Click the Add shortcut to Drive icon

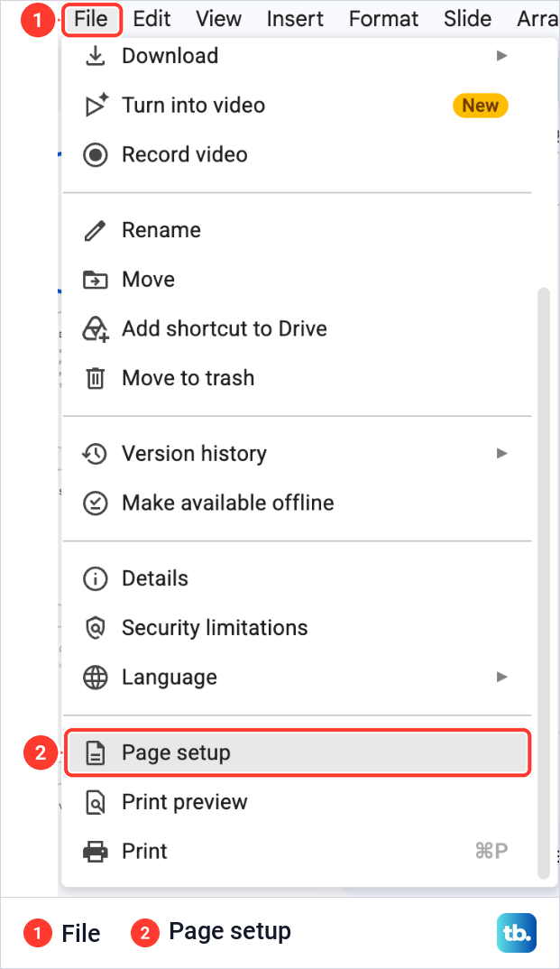click(x=96, y=328)
